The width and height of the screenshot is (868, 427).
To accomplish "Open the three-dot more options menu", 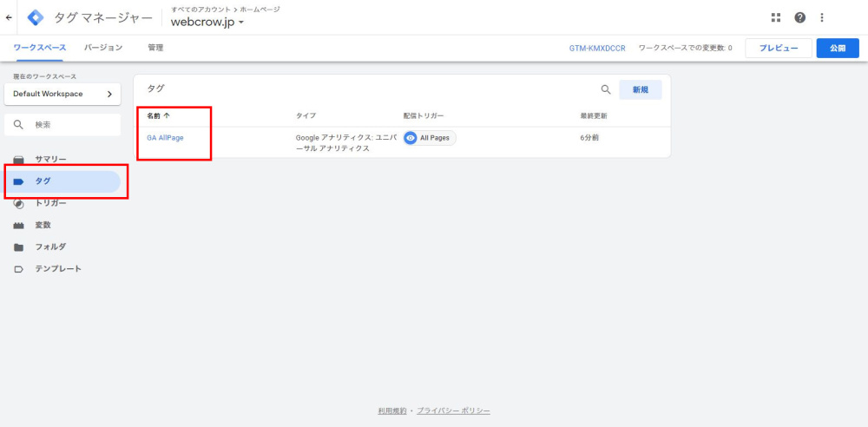I will pos(821,17).
